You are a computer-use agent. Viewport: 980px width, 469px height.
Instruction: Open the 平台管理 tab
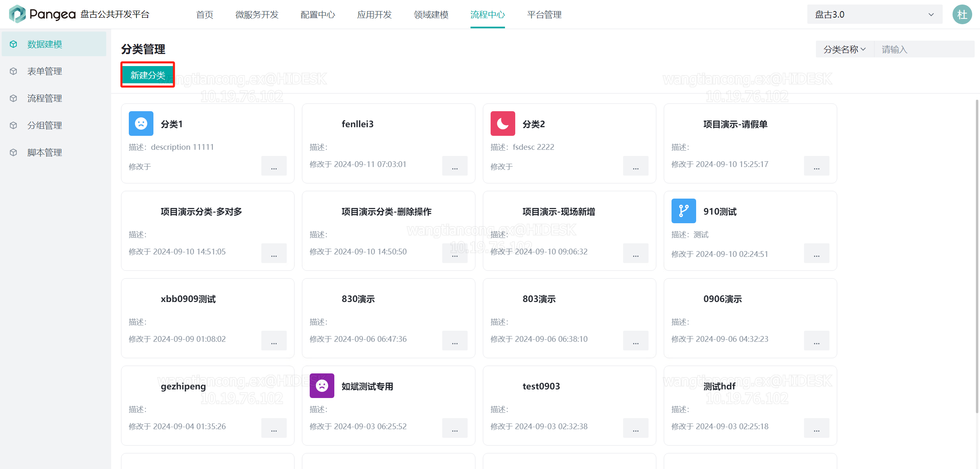[x=544, y=15]
